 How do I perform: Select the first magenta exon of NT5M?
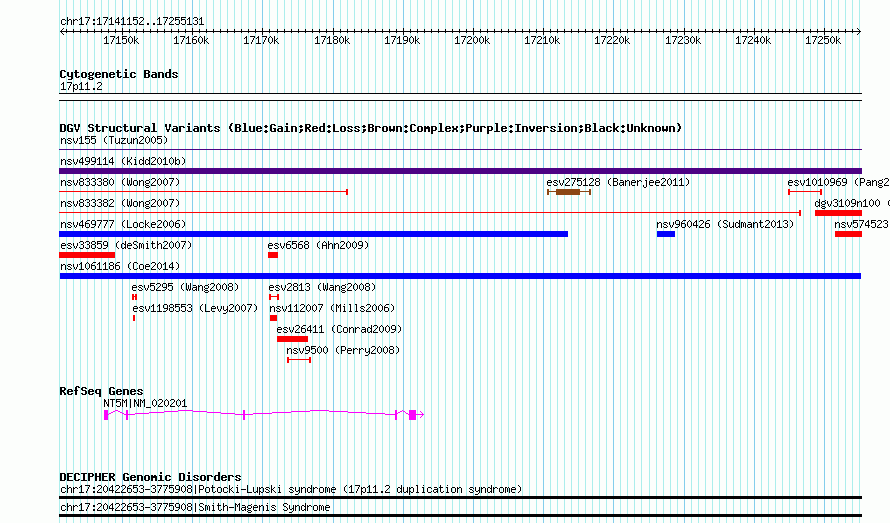[x=106, y=415]
